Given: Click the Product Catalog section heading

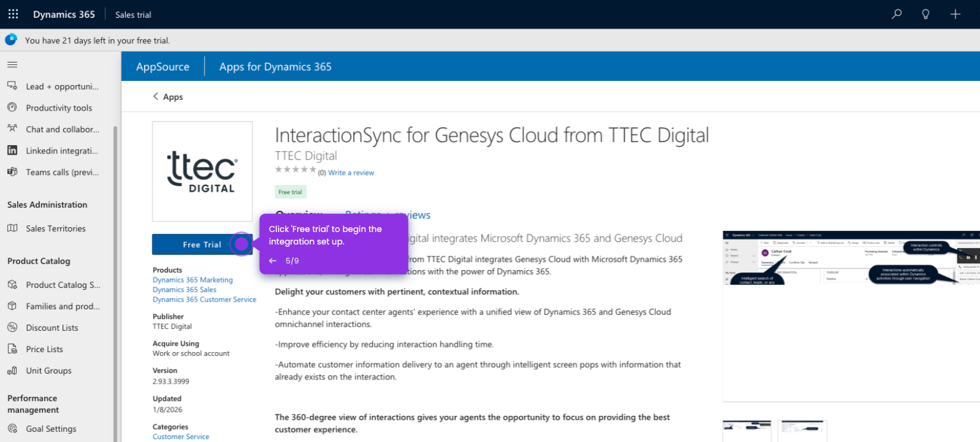Looking at the screenshot, I should coord(39,261).
